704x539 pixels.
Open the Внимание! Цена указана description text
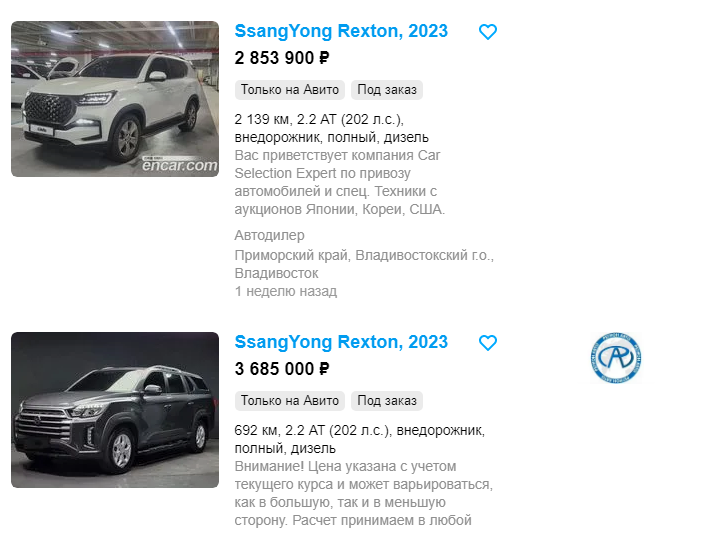point(364,493)
